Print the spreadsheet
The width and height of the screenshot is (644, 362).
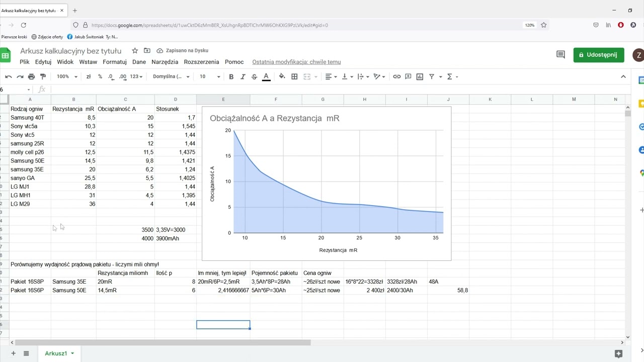(31, 76)
